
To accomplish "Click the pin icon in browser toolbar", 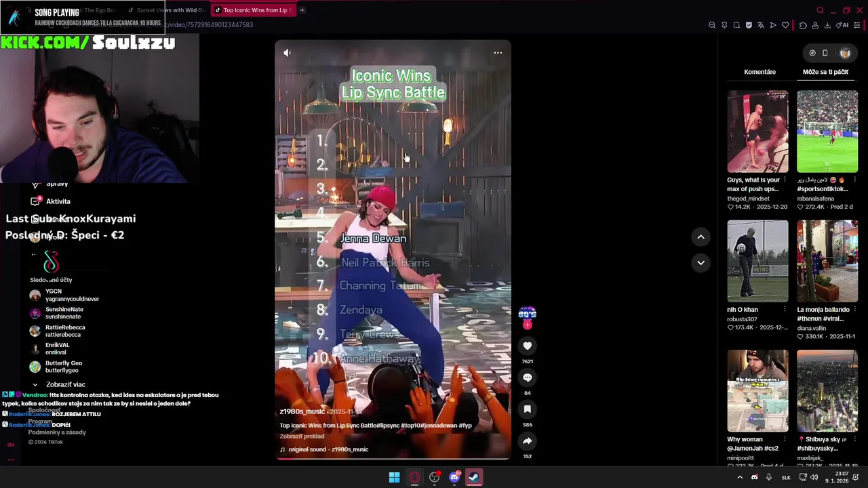I will point(724,25).
